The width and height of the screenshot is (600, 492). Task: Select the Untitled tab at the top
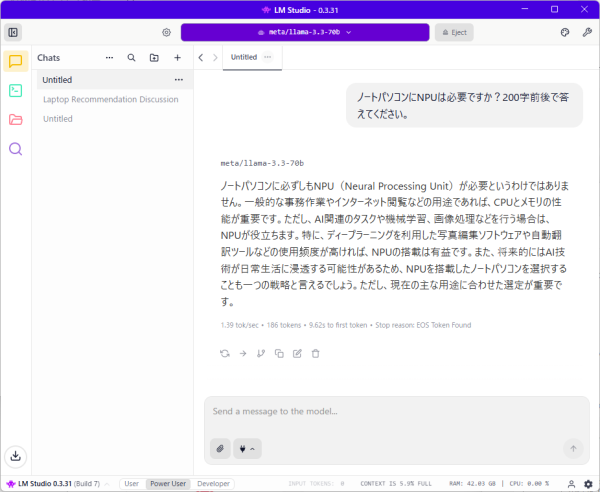tap(244, 57)
